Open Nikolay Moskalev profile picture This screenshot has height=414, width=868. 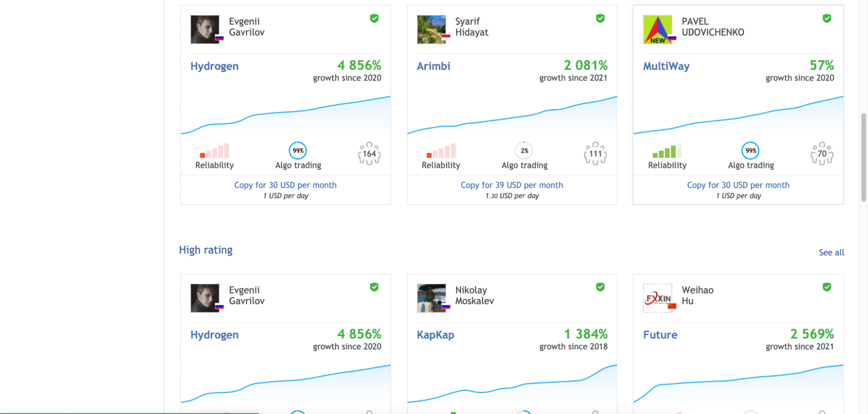click(x=432, y=298)
